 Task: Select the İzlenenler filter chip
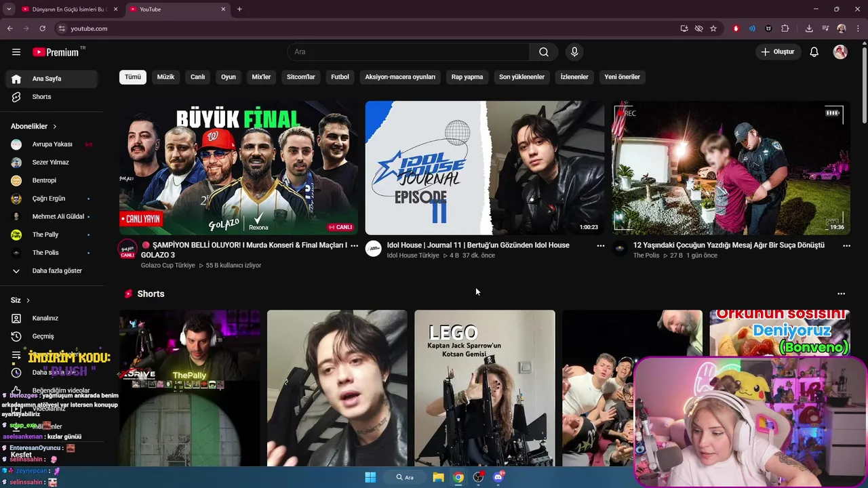(x=574, y=77)
